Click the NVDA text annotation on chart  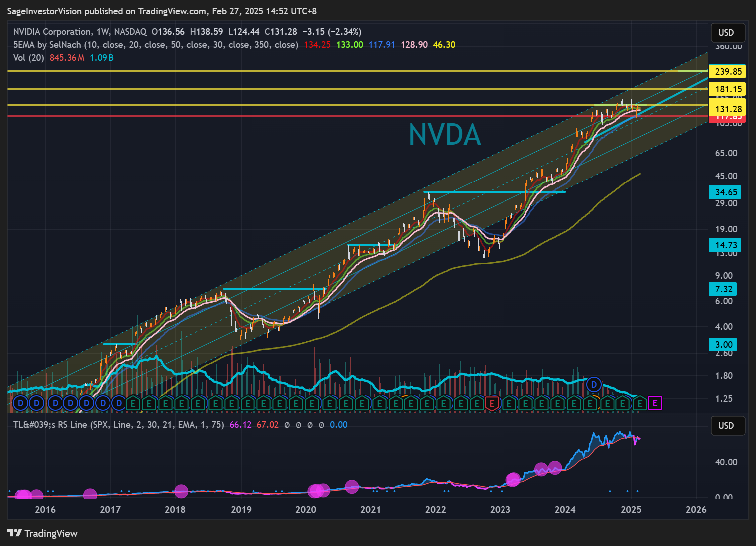pyautogui.click(x=445, y=135)
